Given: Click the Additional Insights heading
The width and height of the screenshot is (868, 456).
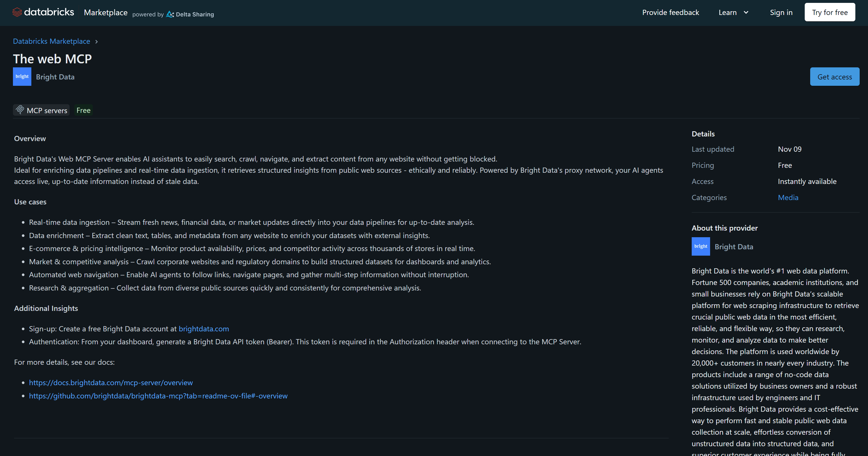Looking at the screenshot, I should pos(46,308).
